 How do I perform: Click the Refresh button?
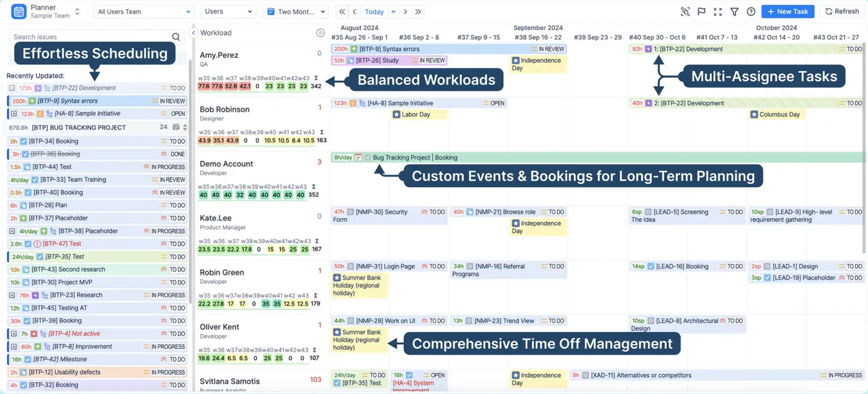[841, 11]
